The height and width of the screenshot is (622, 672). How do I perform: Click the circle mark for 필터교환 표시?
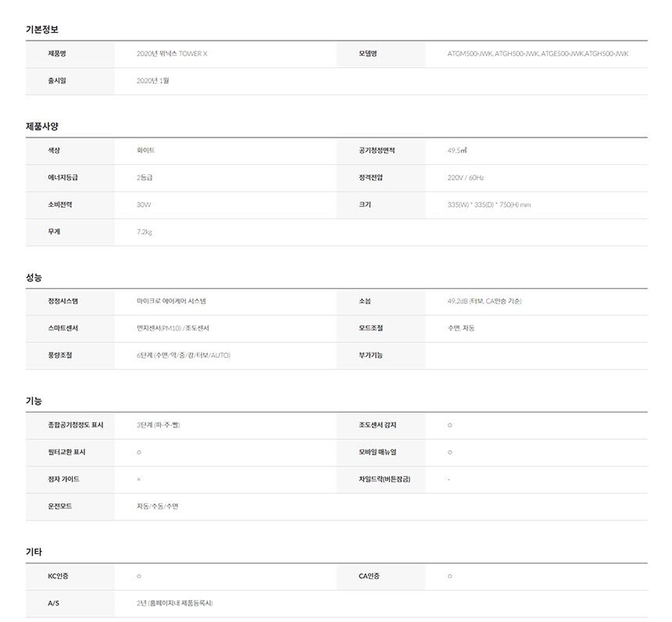pos(139,452)
